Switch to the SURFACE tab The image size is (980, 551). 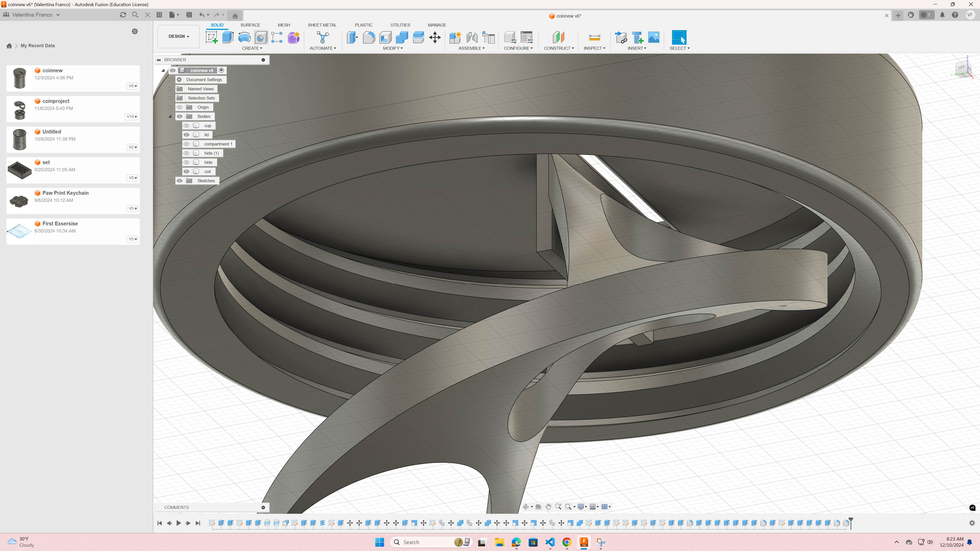point(250,25)
